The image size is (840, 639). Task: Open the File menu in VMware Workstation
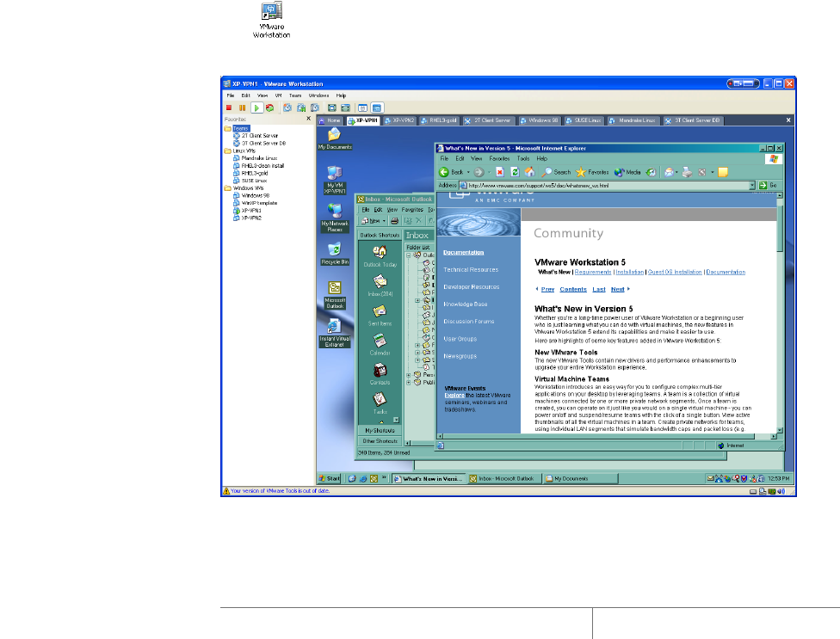coord(231,95)
